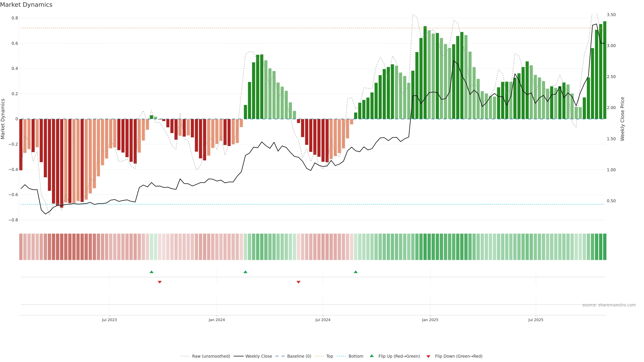Image resolution: width=644 pixels, height=362 pixels.
Task: Toggle Weekly Close line in legend
Action: pos(258,356)
